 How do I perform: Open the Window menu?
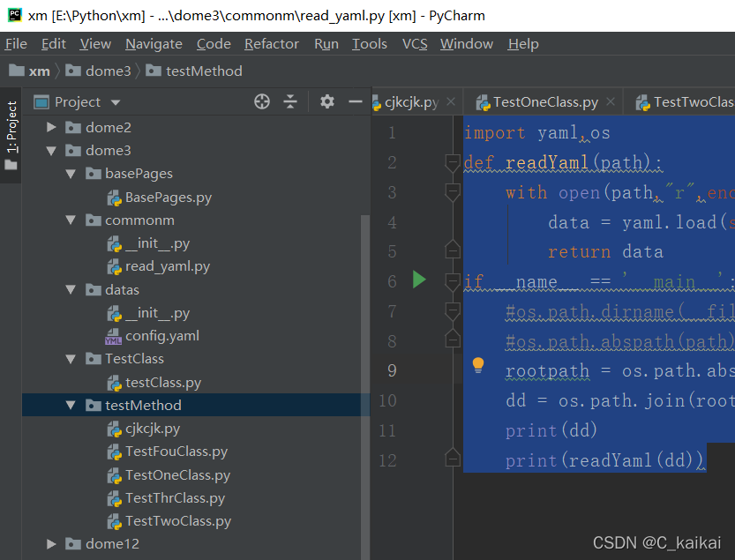click(467, 44)
